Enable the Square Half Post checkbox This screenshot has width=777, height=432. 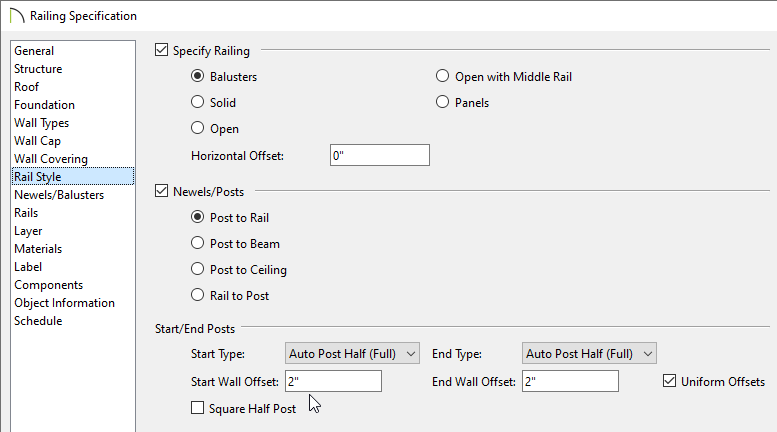197,408
